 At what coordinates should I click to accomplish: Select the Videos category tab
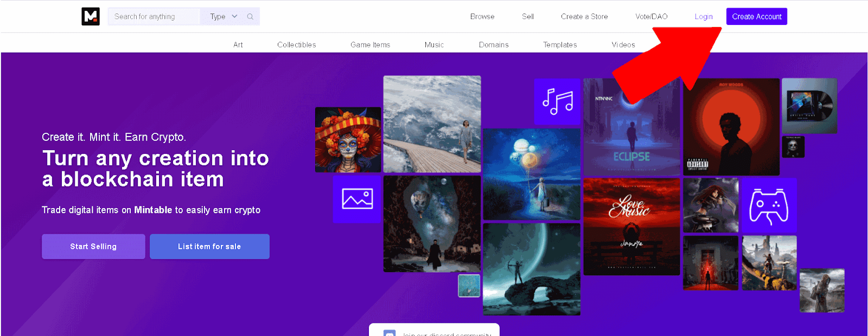(x=623, y=44)
